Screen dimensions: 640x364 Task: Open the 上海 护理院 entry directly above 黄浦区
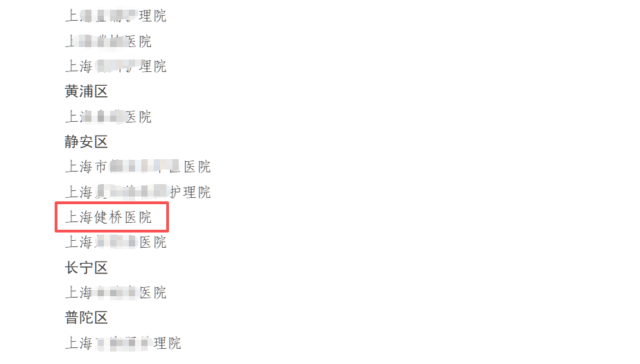point(116,66)
